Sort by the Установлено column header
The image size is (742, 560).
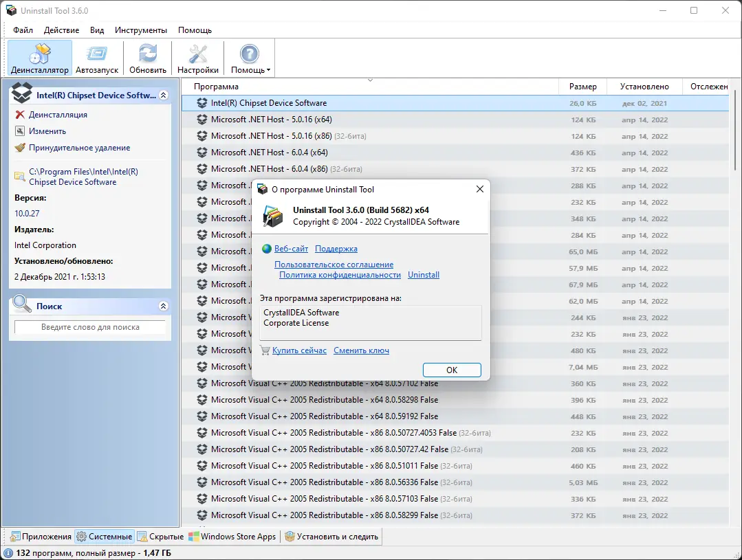pos(644,87)
